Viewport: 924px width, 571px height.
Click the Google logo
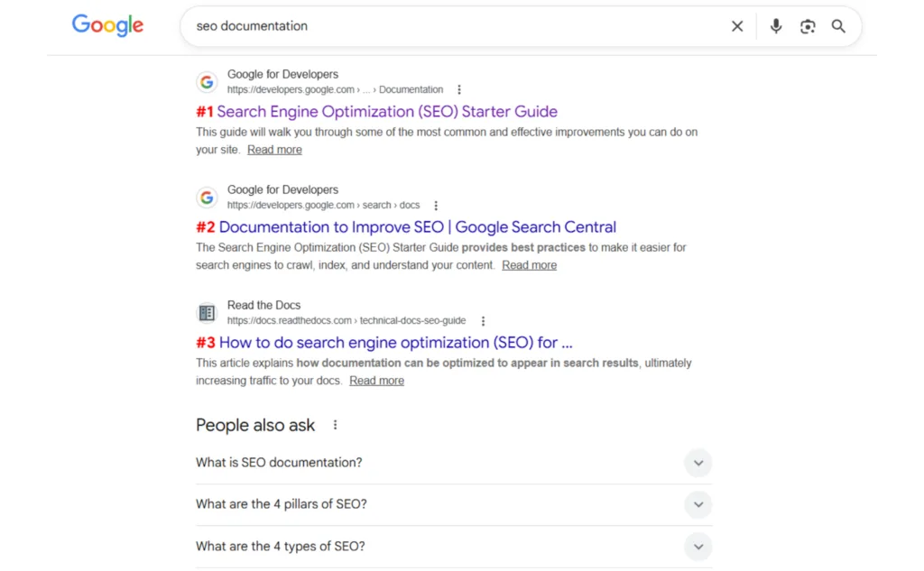click(x=107, y=26)
